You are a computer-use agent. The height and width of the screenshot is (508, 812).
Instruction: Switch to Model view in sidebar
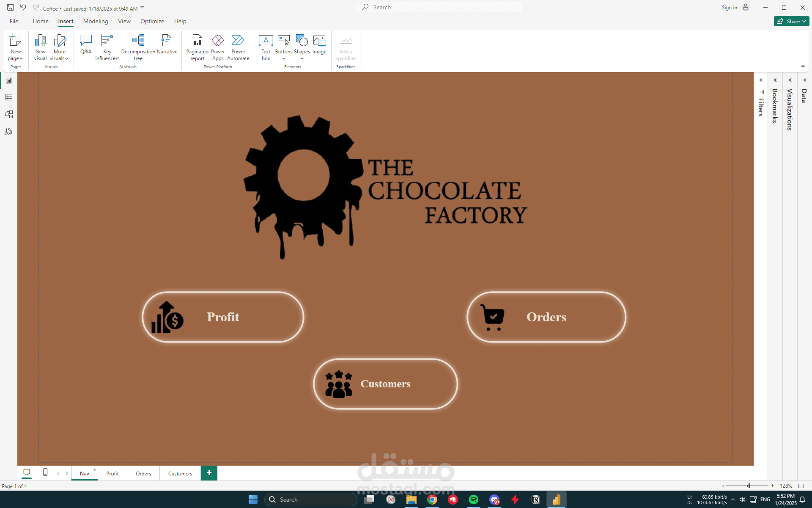pyautogui.click(x=9, y=114)
